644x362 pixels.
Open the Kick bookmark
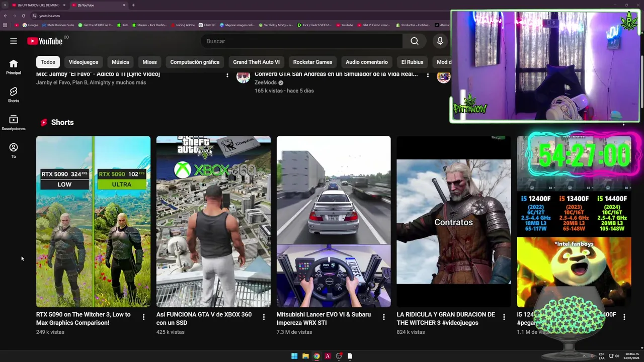pyautogui.click(x=122, y=25)
